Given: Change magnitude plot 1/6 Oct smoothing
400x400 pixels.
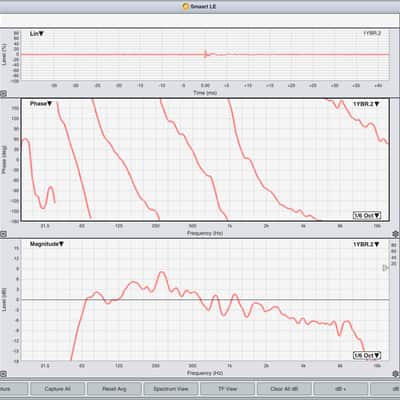Looking at the screenshot, I should tap(367, 355).
